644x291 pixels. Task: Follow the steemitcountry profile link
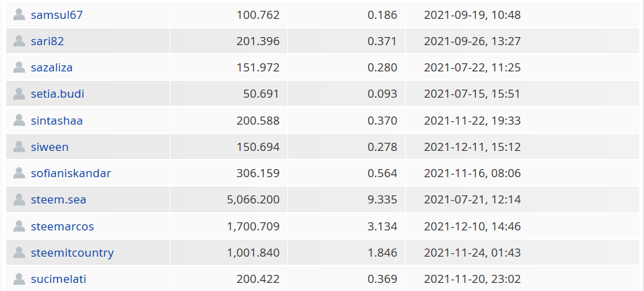(72, 253)
